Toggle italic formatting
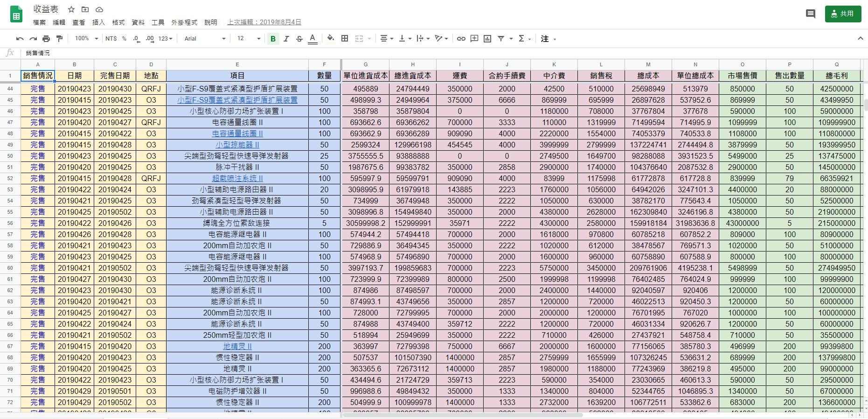The width and height of the screenshot is (868, 419). tap(286, 39)
